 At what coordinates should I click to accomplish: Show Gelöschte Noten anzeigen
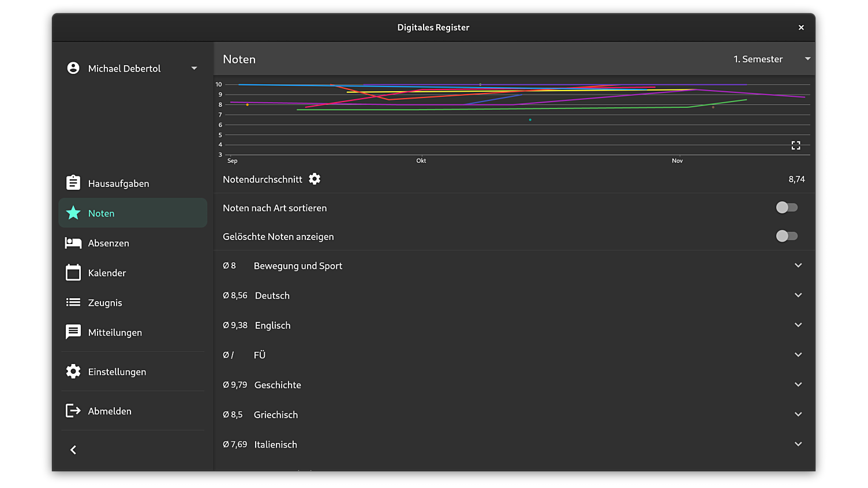787,236
